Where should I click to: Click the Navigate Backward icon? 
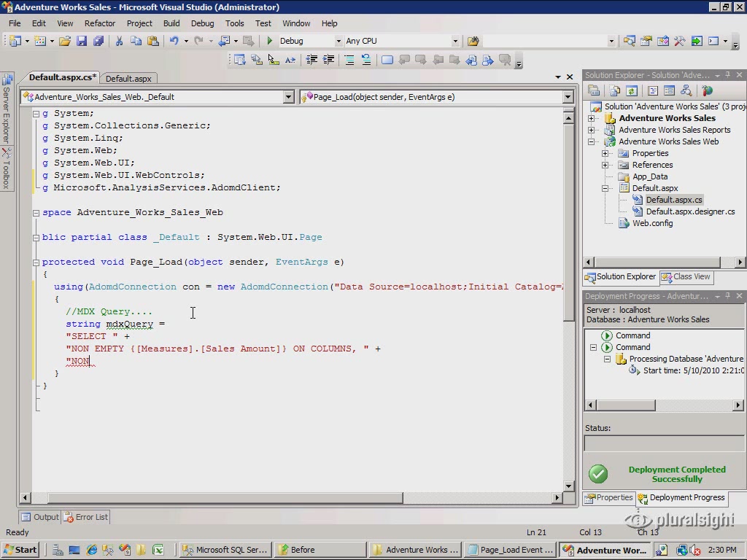tap(224, 41)
